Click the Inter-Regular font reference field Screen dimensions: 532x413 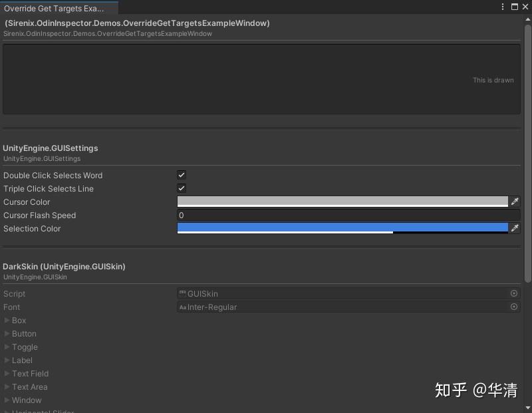(x=332, y=307)
